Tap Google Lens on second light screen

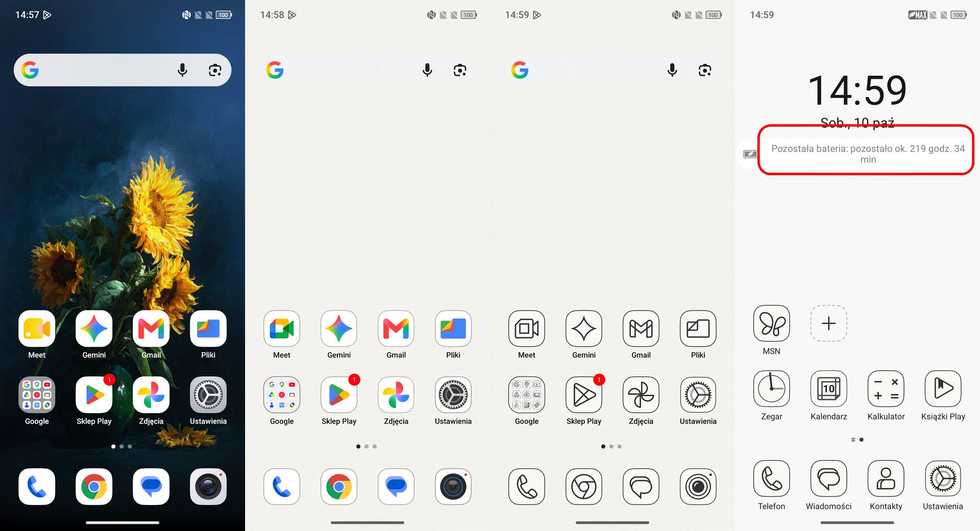point(460,70)
